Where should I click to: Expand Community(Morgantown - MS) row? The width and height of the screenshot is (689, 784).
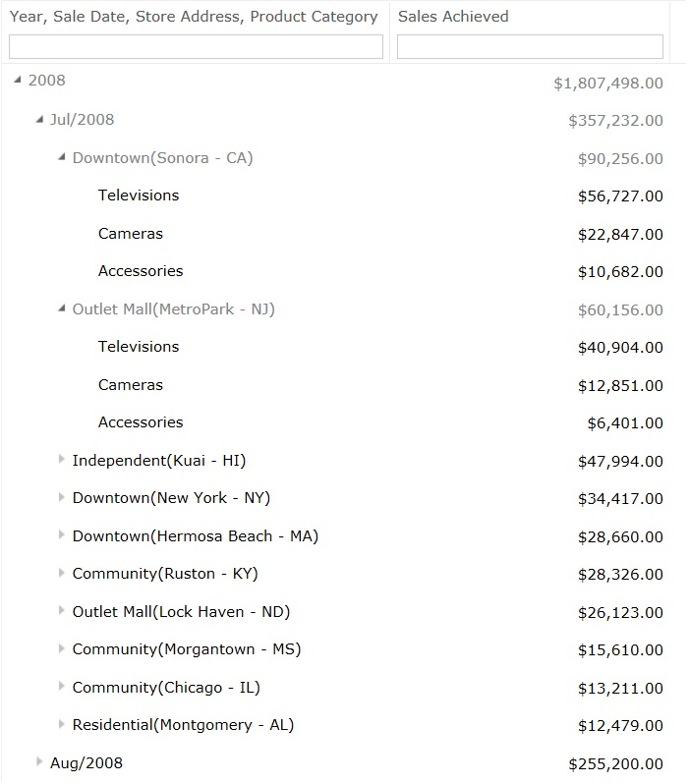(62, 648)
